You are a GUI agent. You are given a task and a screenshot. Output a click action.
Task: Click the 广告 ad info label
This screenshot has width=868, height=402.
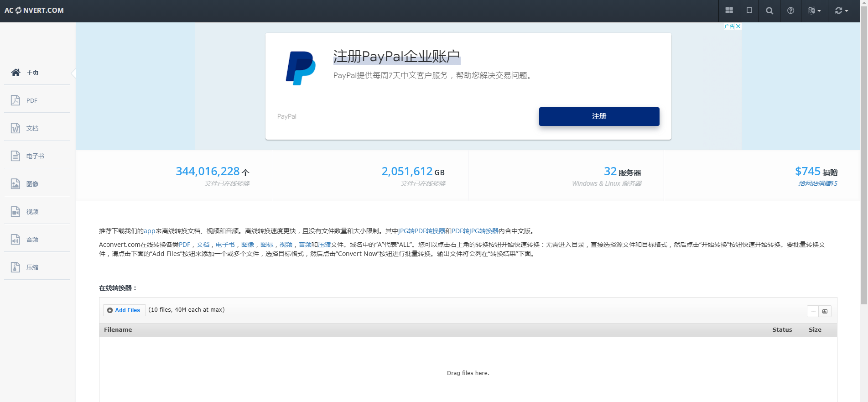click(x=729, y=26)
